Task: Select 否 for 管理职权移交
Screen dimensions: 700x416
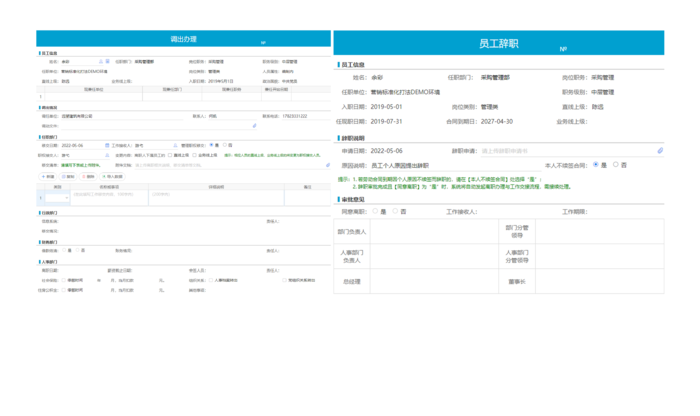Action: click(x=227, y=144)
